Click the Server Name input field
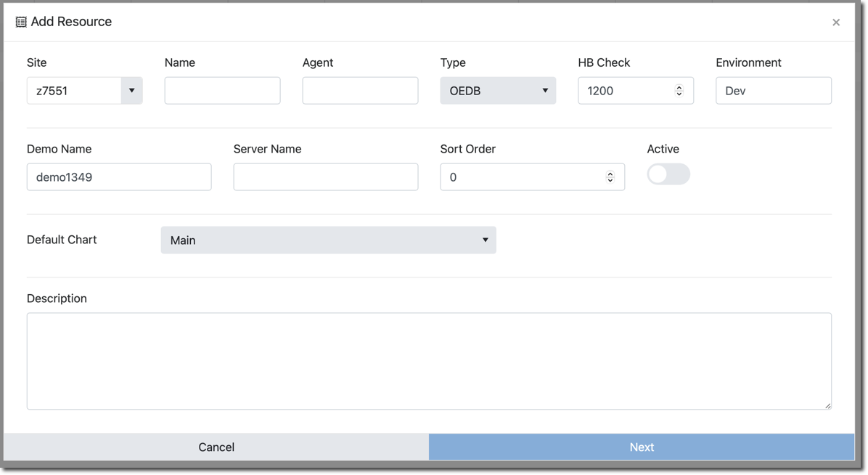The width and height of the screenshot is (868, 475). (x=326, y=176)
